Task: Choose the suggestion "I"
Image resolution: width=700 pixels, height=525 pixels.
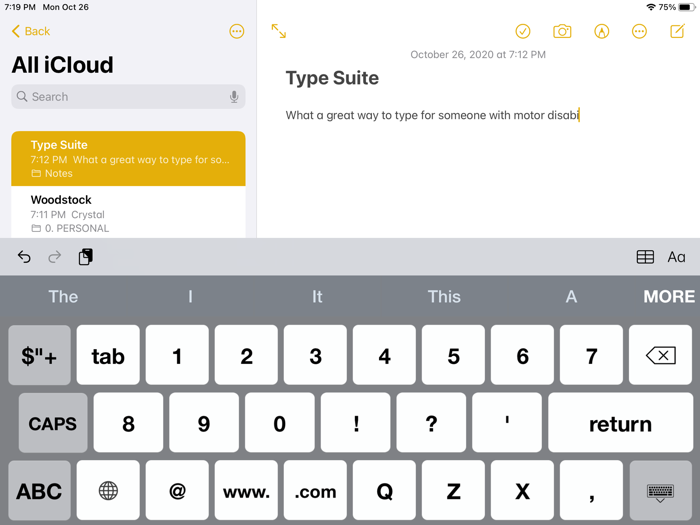Action: pyautogui.click(x=190, y=296)
